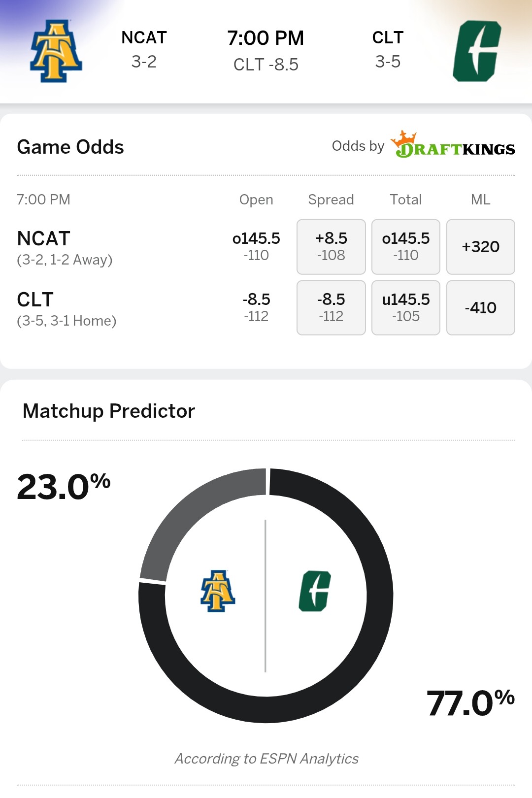Screen dimensions: 532x798
Task: Tap the 'Odds by' label text
Action: 358,146
